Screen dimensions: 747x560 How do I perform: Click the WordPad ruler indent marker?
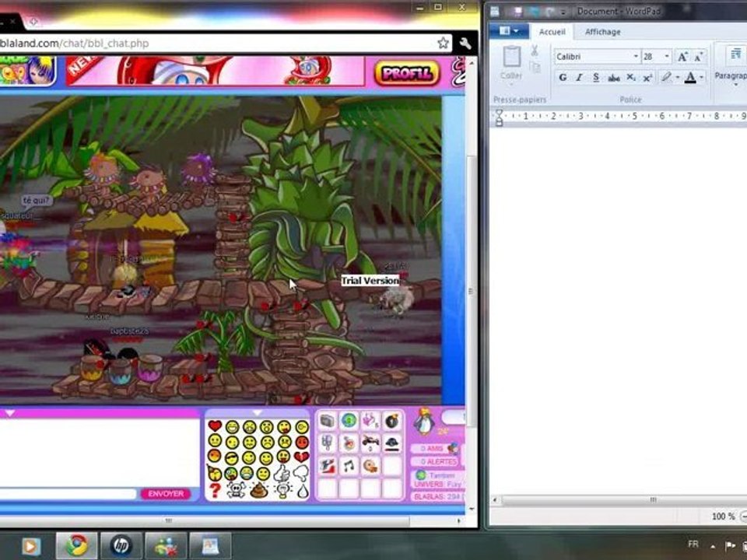499,117
